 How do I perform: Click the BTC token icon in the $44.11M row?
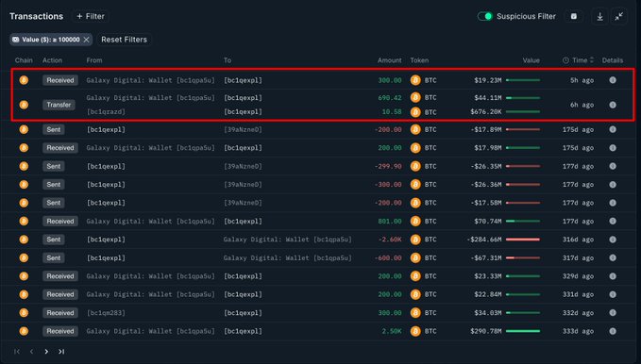(x=415, y=98)
